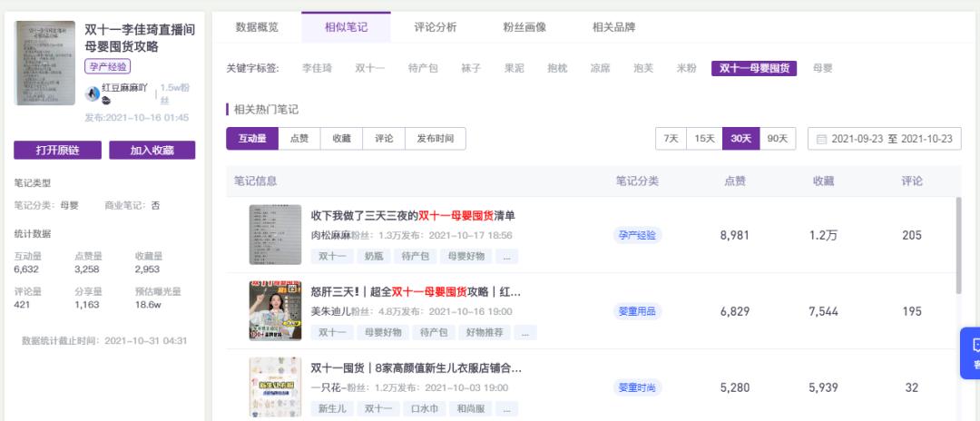Select the 双十一 keyword tag filter
980x421 pixels.
(370, 68)
